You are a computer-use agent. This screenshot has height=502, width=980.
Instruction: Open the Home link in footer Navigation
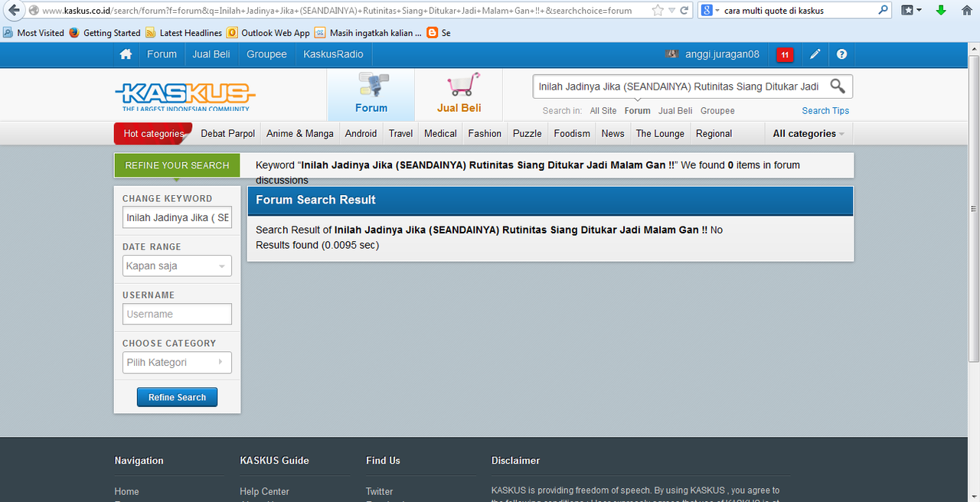click(127, 491)
